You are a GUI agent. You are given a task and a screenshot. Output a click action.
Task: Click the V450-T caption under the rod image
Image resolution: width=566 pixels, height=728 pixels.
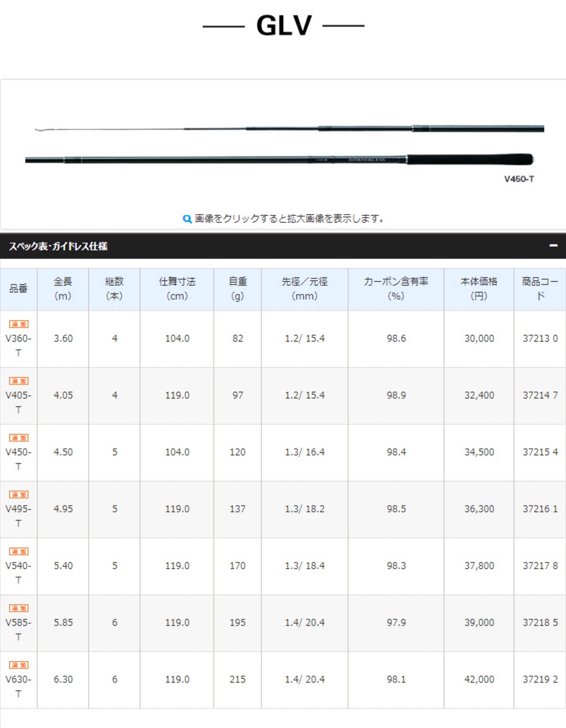519,179
